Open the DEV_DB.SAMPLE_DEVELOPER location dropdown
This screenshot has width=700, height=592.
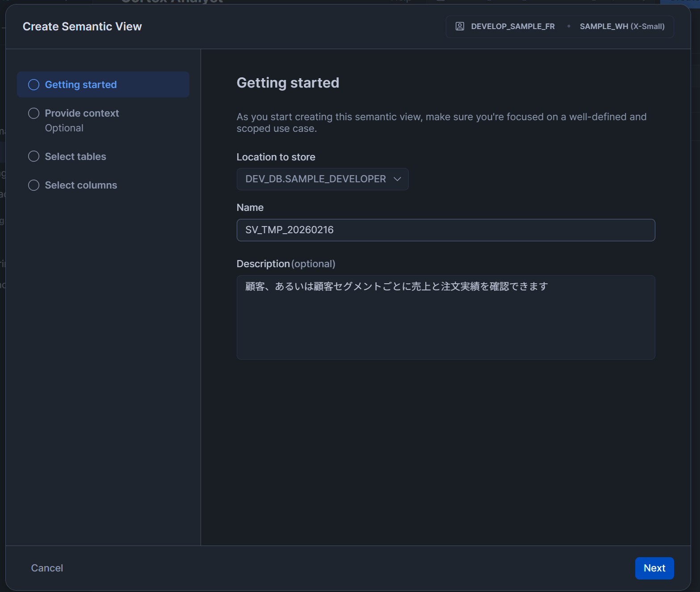coord(322,179)
